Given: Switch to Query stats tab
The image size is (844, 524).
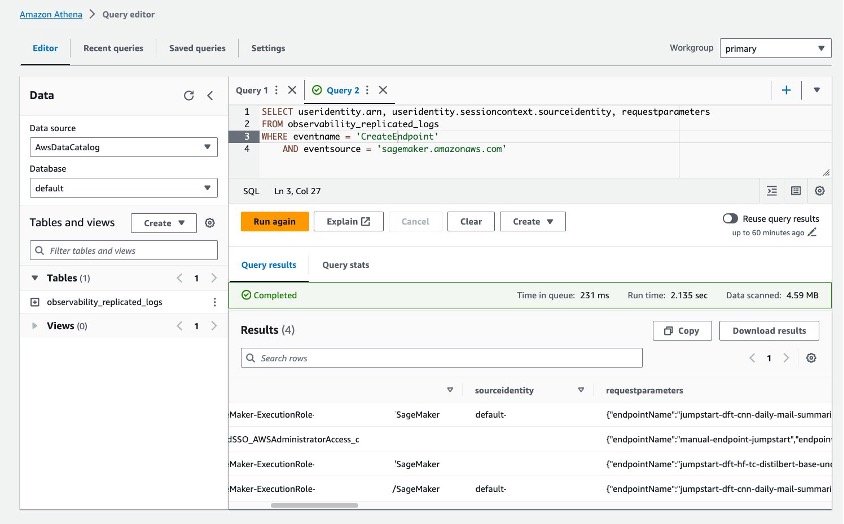Looking at the screenshot, I should click(346, 265).
